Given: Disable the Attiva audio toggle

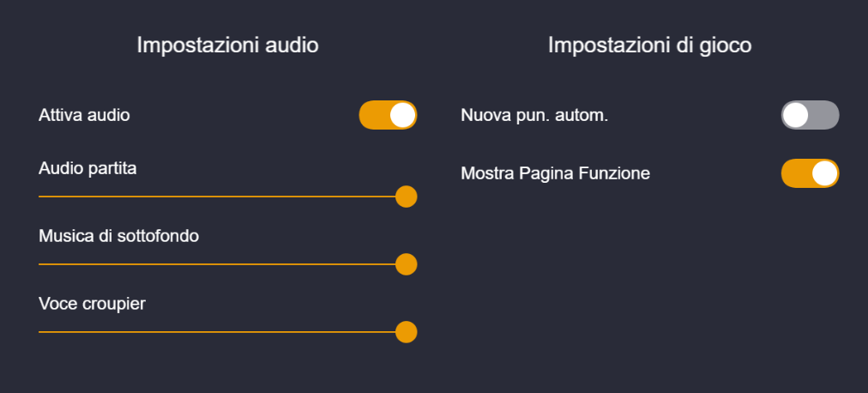Looking at the screenshot, I should click(388, 115).
